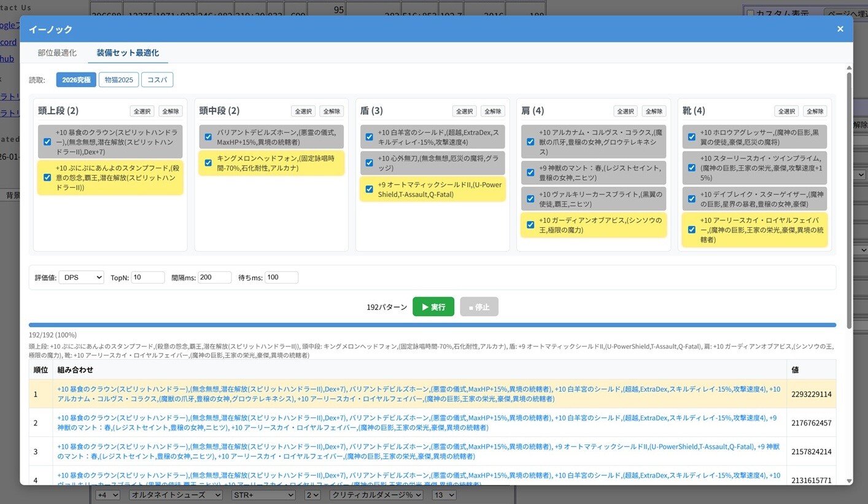
Task: Toggle the +10 ガーディアンオブアビス checkbox
Action: click(530, 225)
